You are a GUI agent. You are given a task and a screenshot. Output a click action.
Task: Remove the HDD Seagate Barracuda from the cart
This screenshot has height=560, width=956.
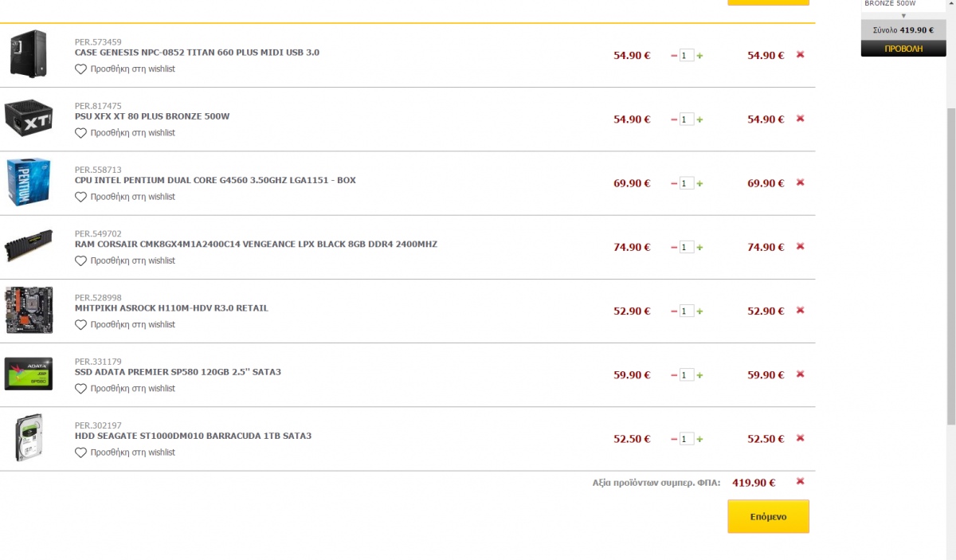[800, 438]
